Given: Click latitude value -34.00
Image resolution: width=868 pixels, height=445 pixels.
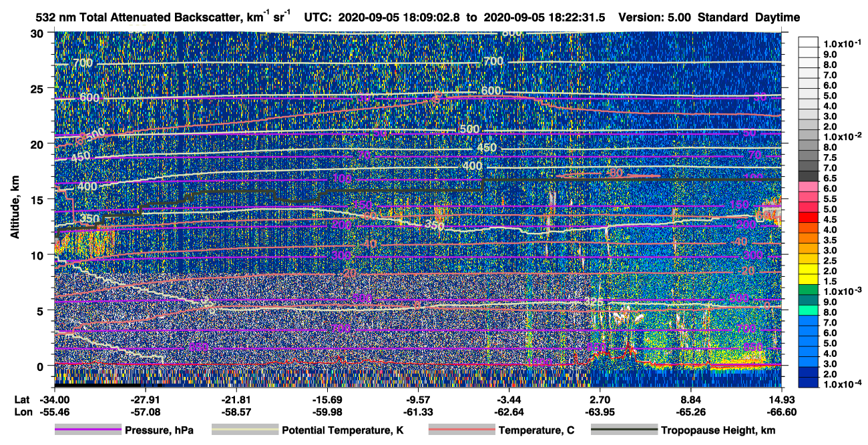Looking at the screenshot, I should pyautogui.click(x=54, y=399).
